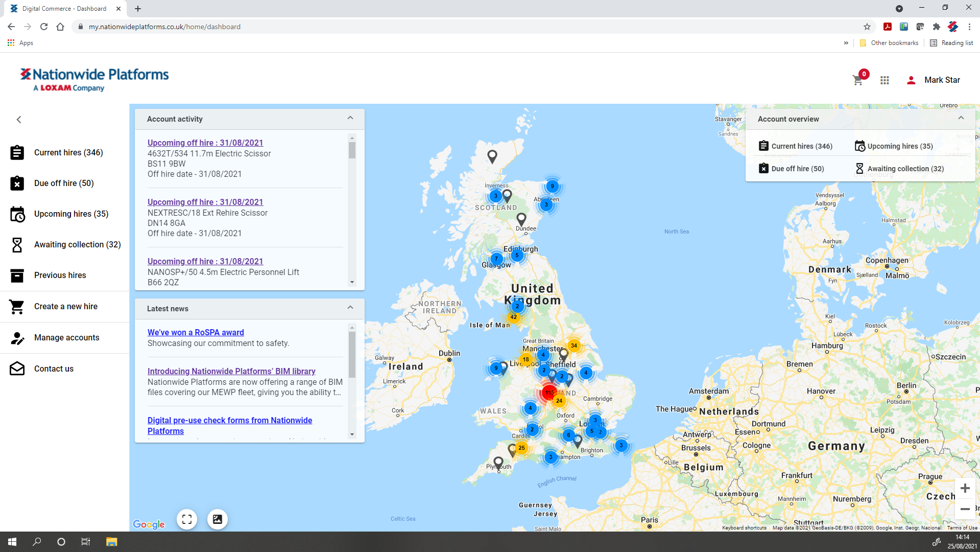The width and height of the screenshot is (980, 552).
Task: Click the grey pin marker in northern Scotland
Action: 492,156
